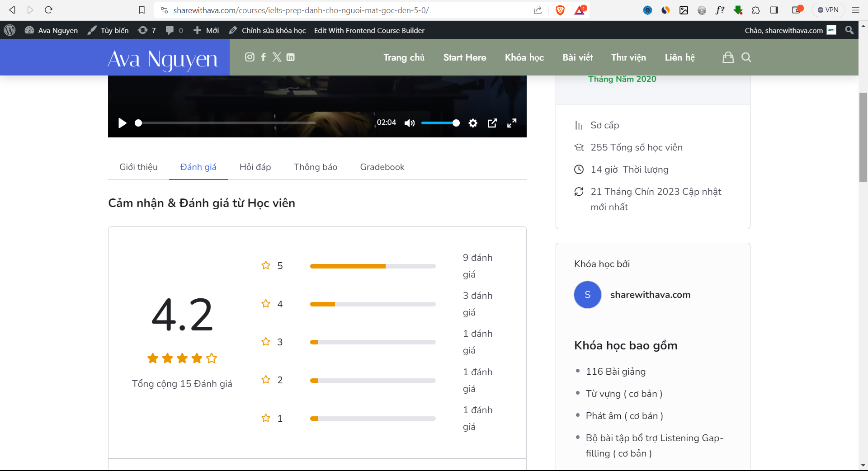Open Bài viết menu item

578,57
